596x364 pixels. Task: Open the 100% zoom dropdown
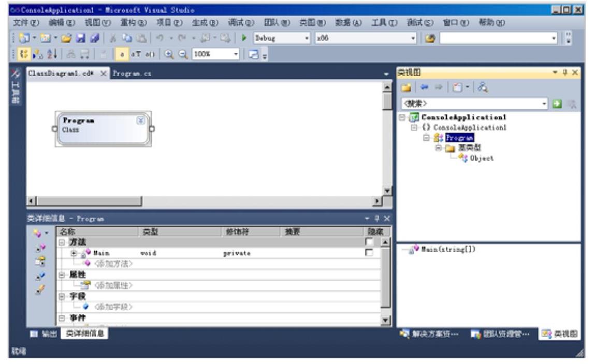tap(236, 54)
